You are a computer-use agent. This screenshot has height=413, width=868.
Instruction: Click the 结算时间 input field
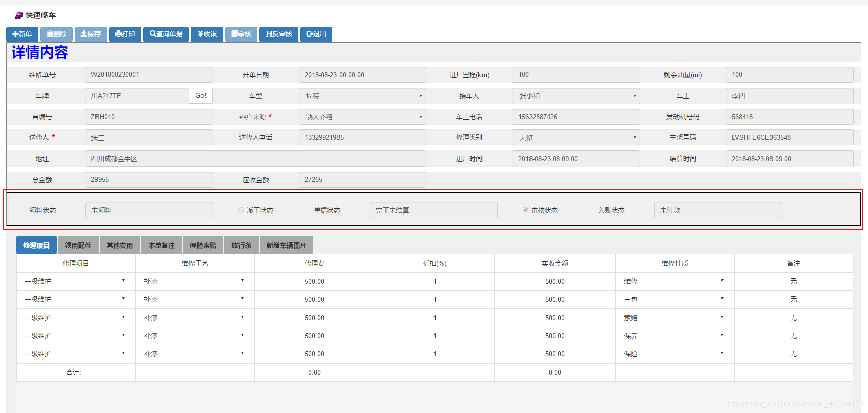coord(789,159)
